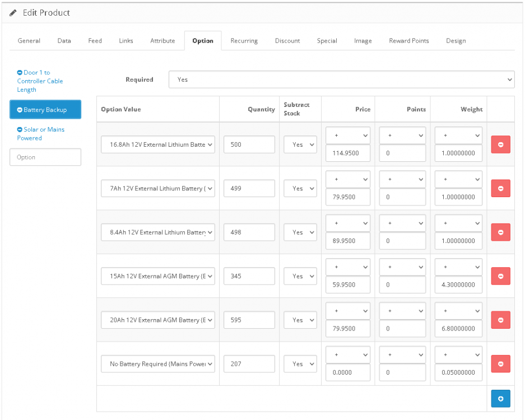Open the Required dropdown
Image resolution: width=525 pixels, height=420 pixels.
click(342, 80)
